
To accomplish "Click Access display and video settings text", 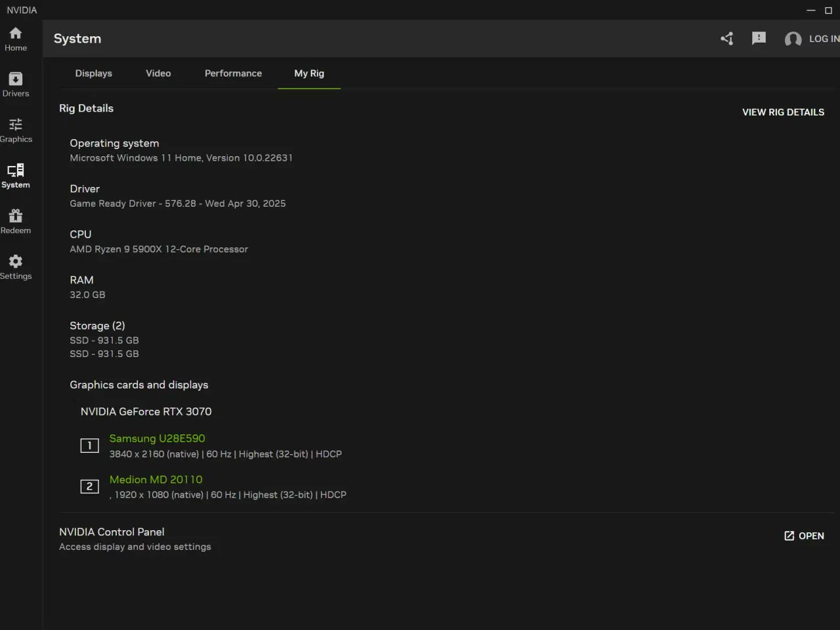I will click(135, 547).
